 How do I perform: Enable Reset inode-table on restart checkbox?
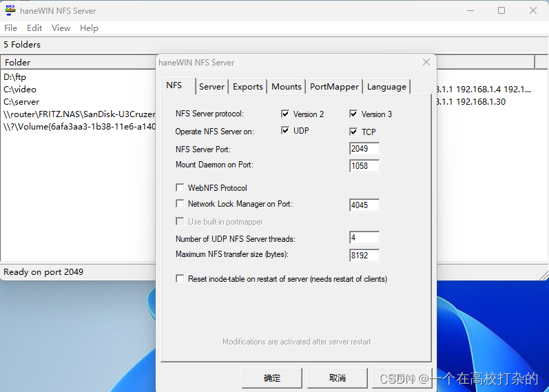[x=180, y=279]
